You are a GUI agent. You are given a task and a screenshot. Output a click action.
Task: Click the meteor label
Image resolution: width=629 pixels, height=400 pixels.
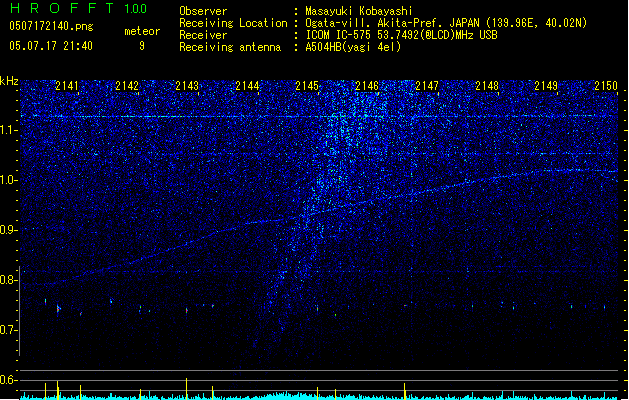[x=142, y=31]
